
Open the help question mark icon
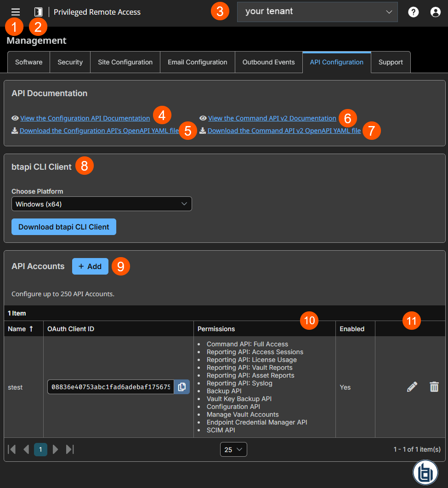(413, 12)
